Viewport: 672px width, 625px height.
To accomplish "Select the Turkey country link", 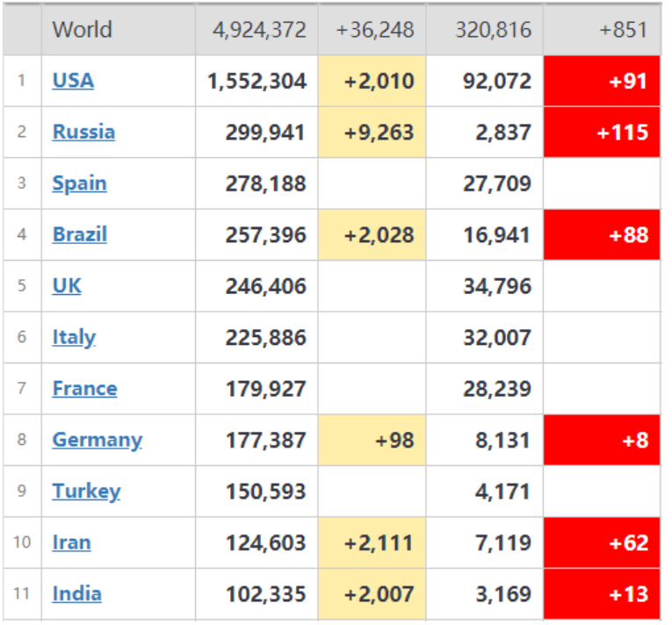I will [x=86, y=491].
